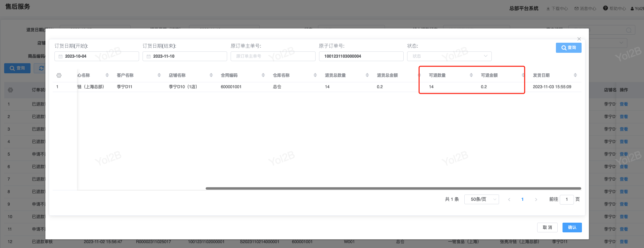Expand the 状态 dropdown in the dialog

pyautogui.click(x=449, y=56)
